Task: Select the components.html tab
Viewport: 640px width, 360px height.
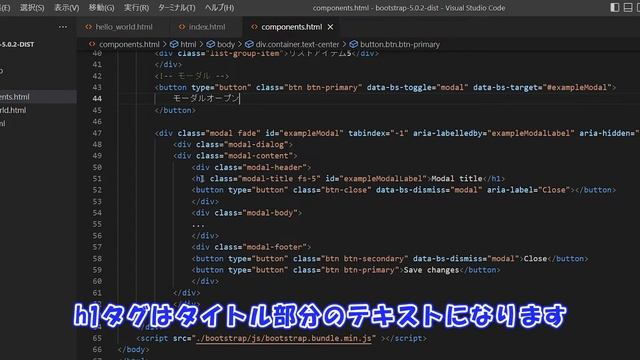Action: click(x=291, y=27)
